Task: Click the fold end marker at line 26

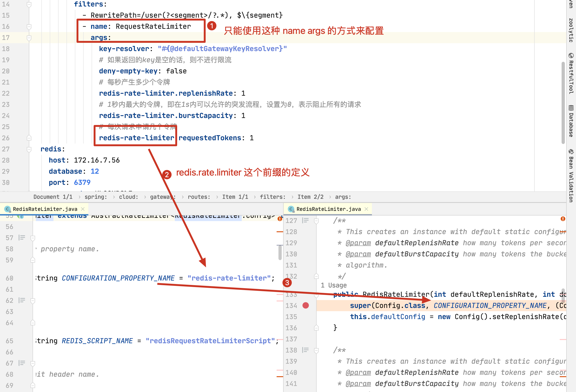Action: (x=29, y=138)
